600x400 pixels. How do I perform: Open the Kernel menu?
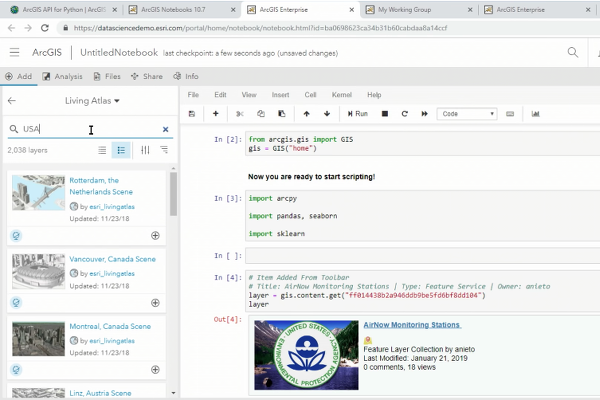click(x=343, y=95)
